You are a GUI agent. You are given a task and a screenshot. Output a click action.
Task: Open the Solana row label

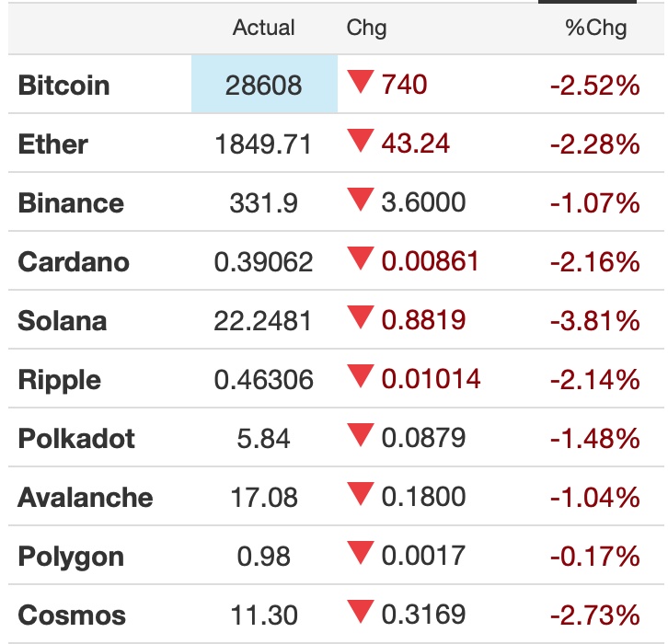(x=62, y=321)
